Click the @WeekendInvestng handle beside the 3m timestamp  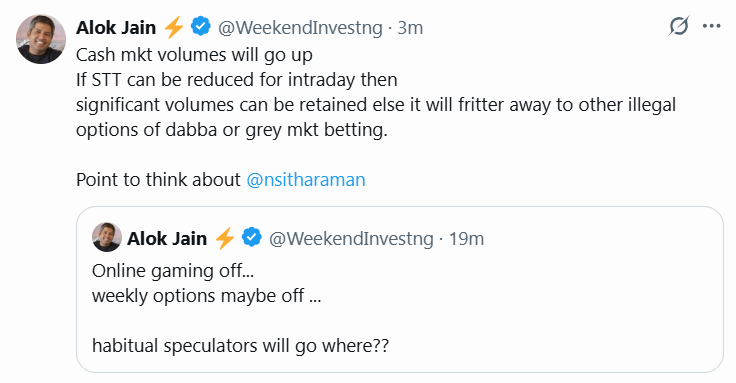(300, 28)
